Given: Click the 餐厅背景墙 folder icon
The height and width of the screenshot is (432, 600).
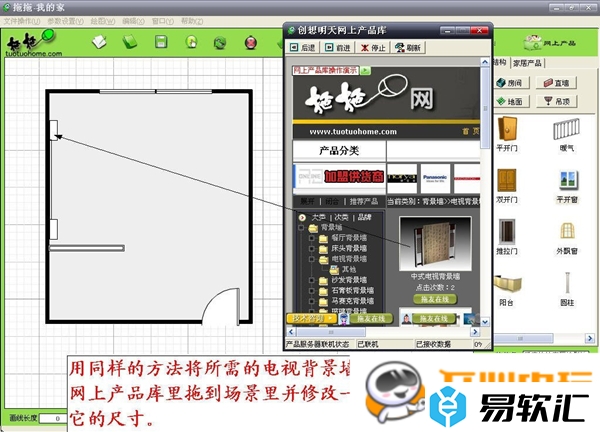Looking at the screenshot, I should (x=323, y=238).
